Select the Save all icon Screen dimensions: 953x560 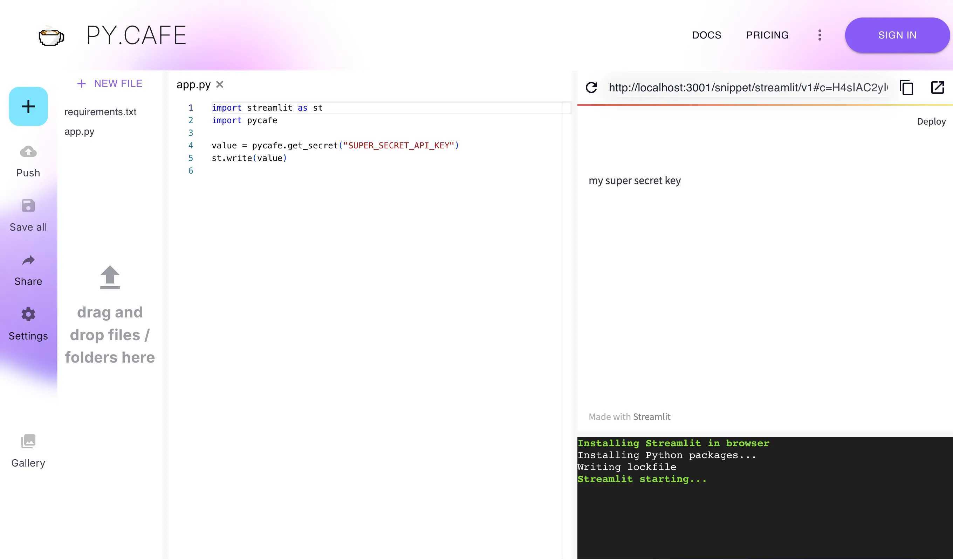[29, 205]
